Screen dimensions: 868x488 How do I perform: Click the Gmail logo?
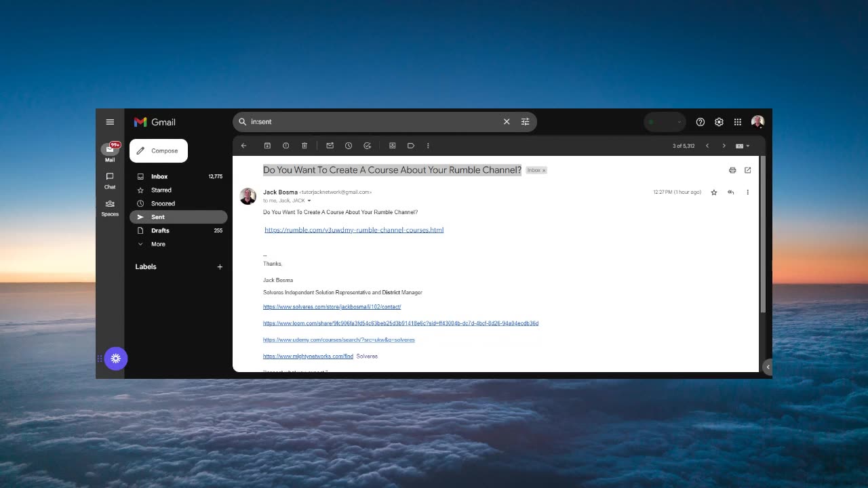pos(155,122)
